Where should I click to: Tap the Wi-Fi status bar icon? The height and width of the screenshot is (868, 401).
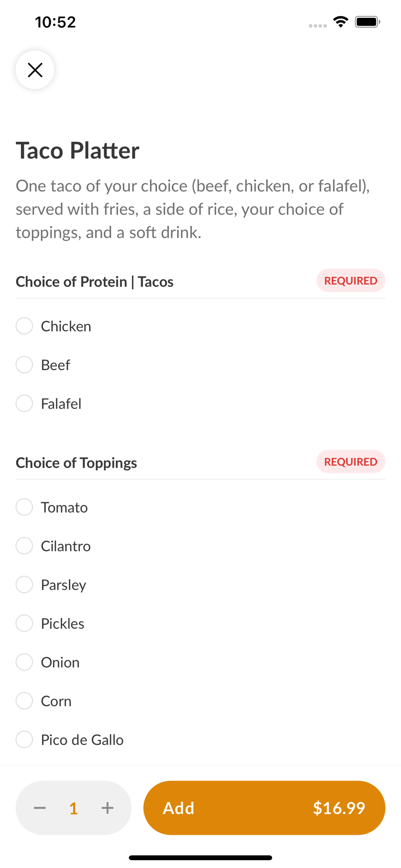pos(341,22)
